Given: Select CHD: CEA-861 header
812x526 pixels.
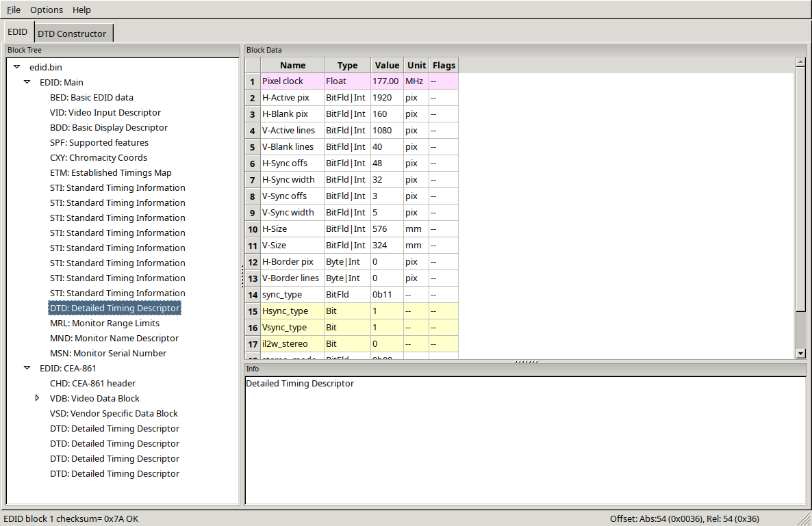Looking at the screenshot, I should (92, 383).
